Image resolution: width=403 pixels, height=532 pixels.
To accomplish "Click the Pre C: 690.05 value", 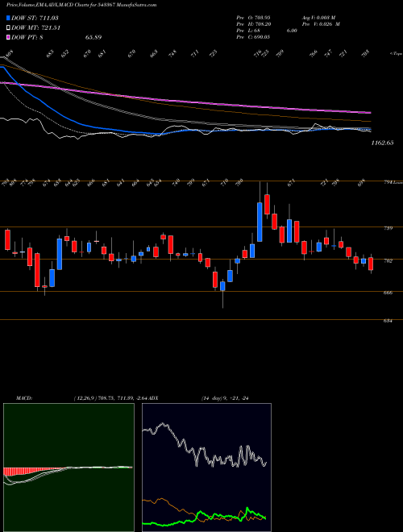I will (x=253, y=37).
